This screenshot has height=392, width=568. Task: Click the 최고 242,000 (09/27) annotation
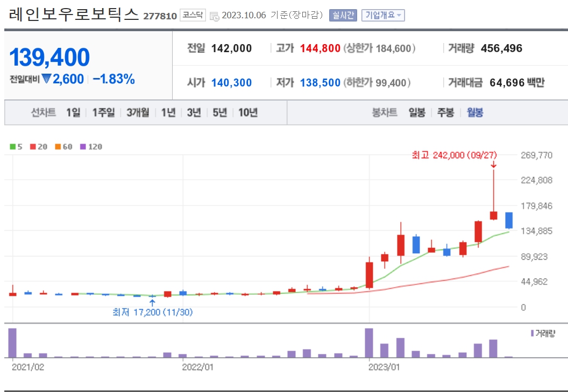pos(455,155)
